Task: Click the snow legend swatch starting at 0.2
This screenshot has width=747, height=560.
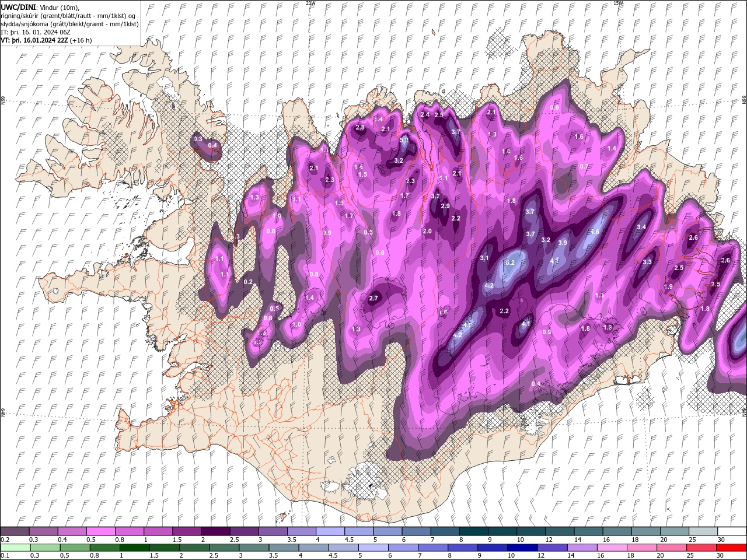Action: [15, 531]
